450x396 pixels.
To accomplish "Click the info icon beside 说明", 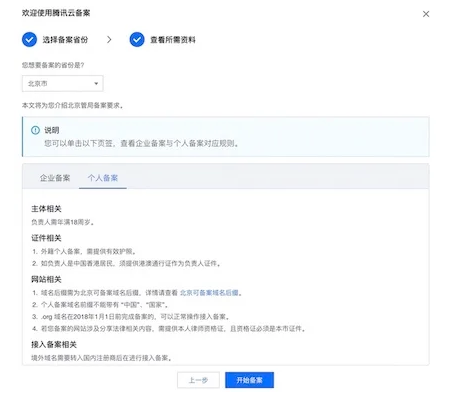I will (35, 130).
